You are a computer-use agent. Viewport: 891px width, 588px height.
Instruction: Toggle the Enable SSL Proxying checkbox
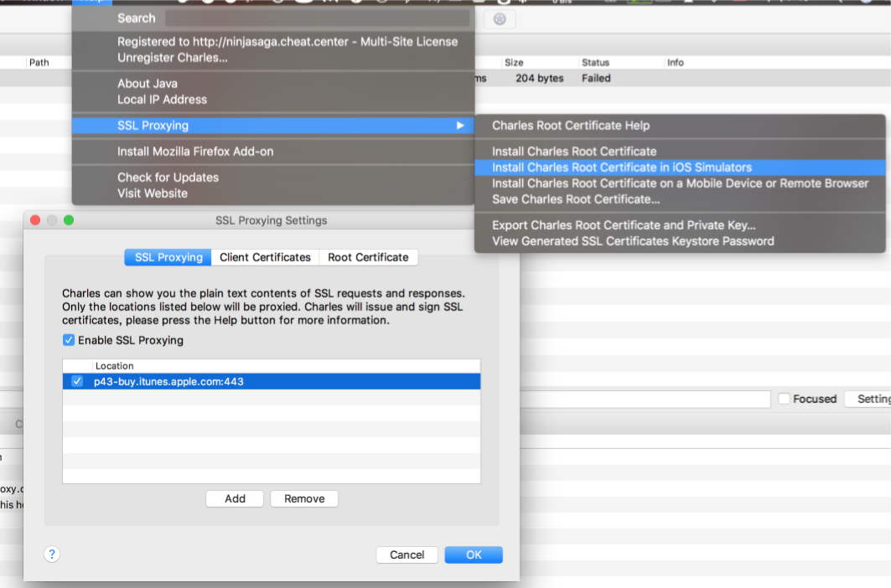pyautogui.click(x=69, y=340)
